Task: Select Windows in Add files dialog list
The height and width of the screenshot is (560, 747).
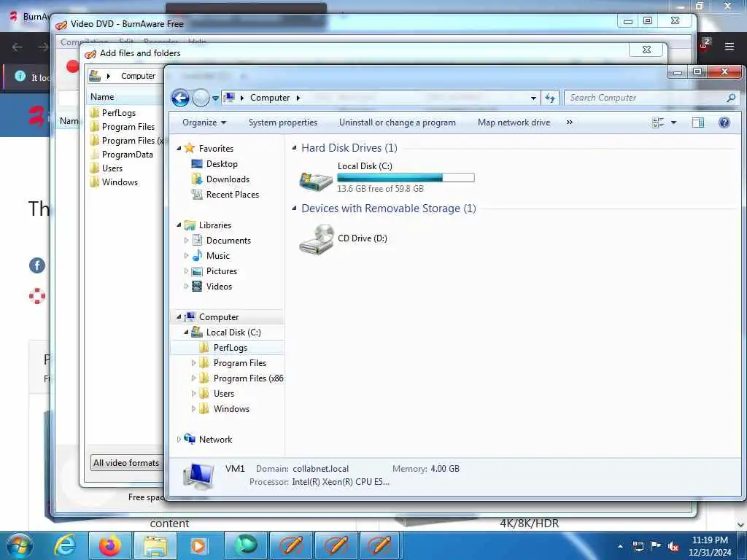Action: pyautogui.click(x=120, y=182)
